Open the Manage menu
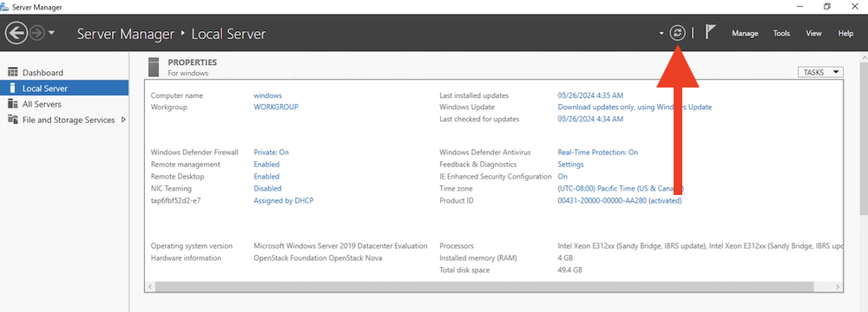This screenshot has height=312, width=868. pos(745,33)
